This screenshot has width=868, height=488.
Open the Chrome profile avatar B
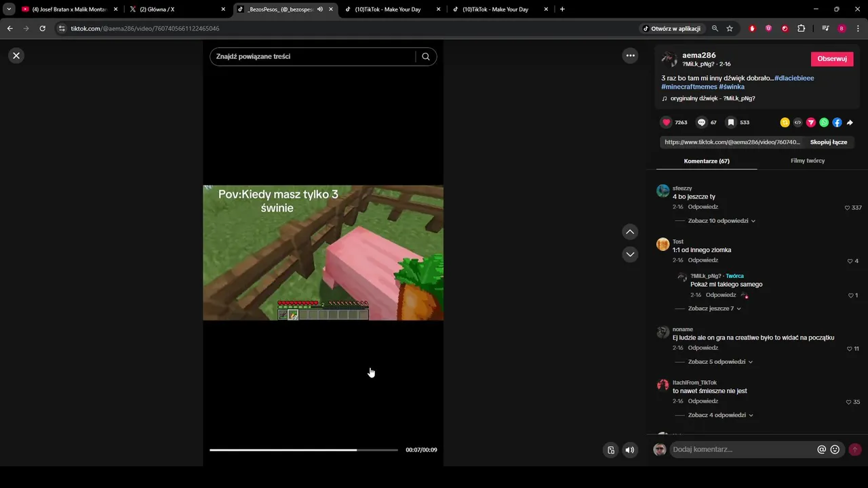tap(842, 28)
